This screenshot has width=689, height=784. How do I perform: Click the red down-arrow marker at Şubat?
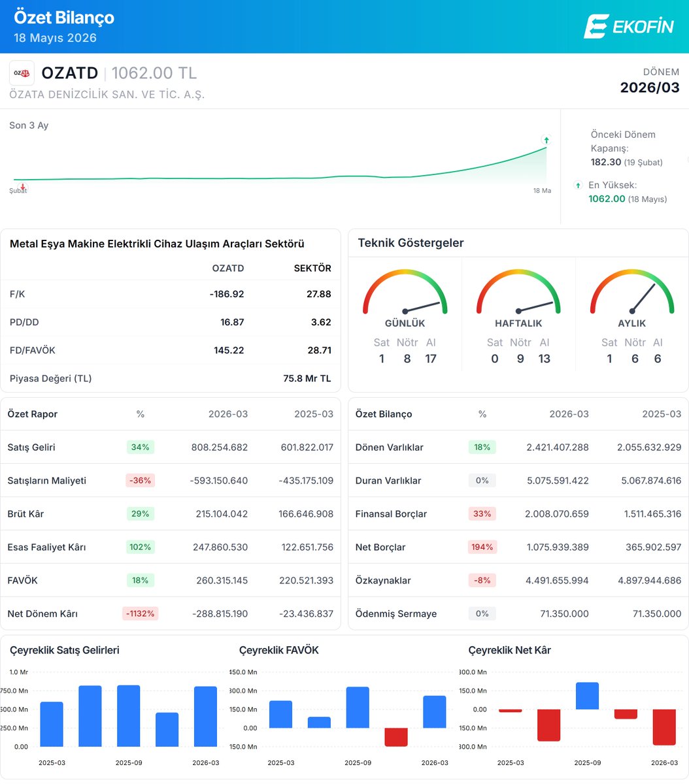(x=22, y=188)
